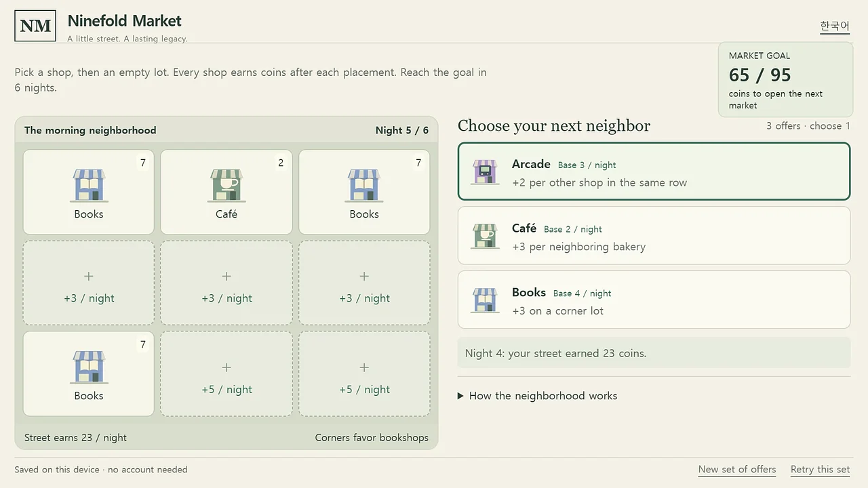868x488 pixels.
Task: Expand How the neighborhood works
Action: tap(538, 396)
